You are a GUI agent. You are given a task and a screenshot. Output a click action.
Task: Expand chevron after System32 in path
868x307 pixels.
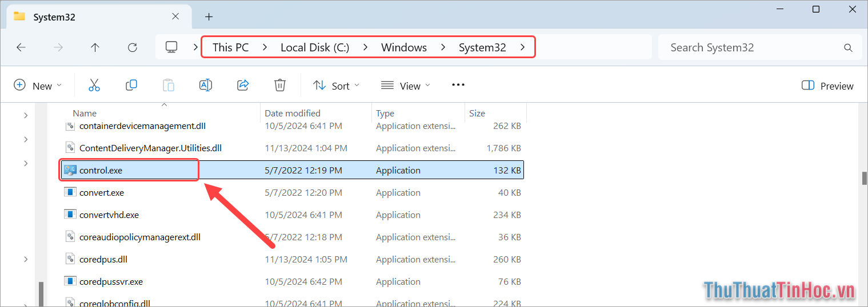coord(522,47)
